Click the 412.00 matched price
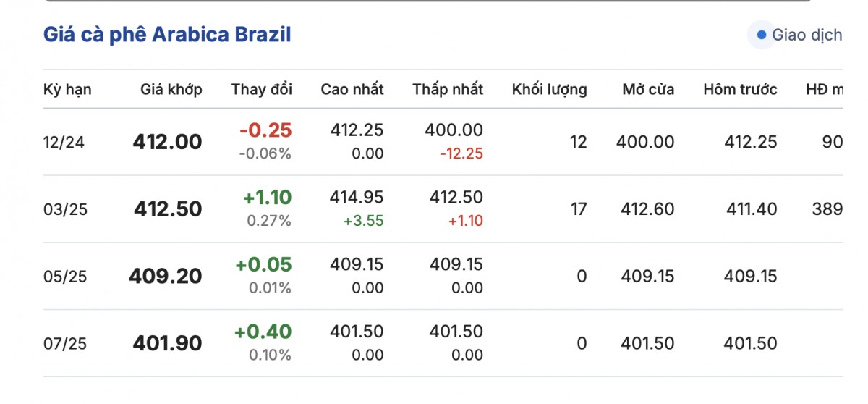868x404 pixels. [167, 142]
